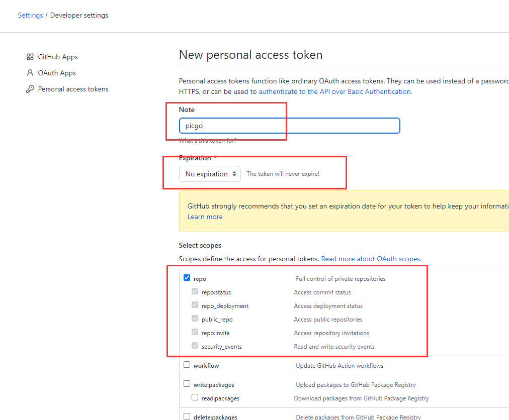Image resolution: width=509 pixels, height=420 pixels.
Task: Open the Basic Authentication API link
Action: point(334,92)
